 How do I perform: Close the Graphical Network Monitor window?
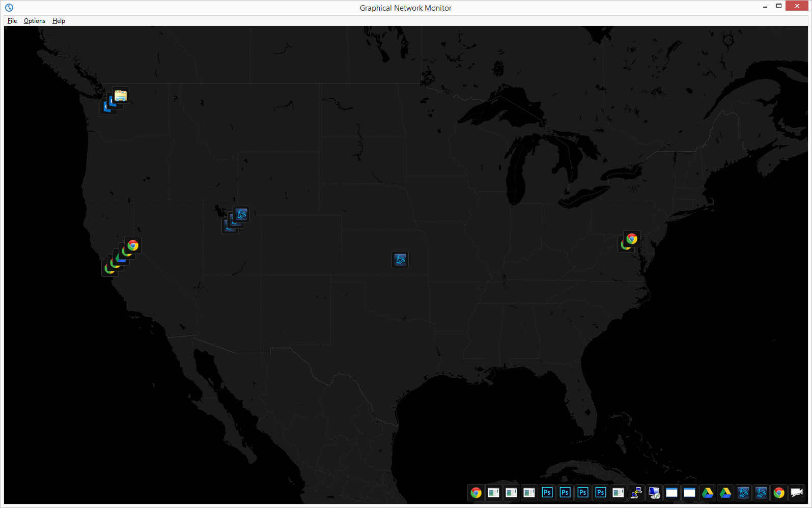click(x=796, y=6)
